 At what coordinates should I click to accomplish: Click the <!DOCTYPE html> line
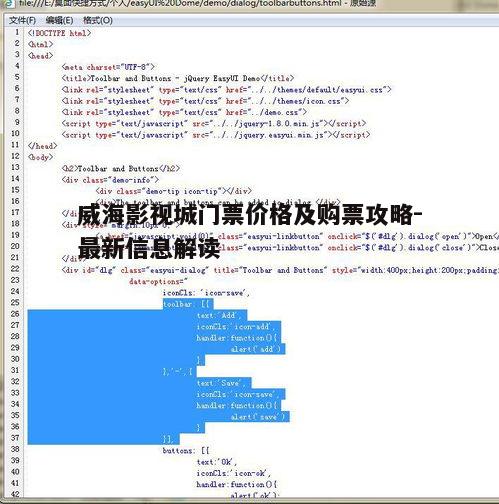59,33
